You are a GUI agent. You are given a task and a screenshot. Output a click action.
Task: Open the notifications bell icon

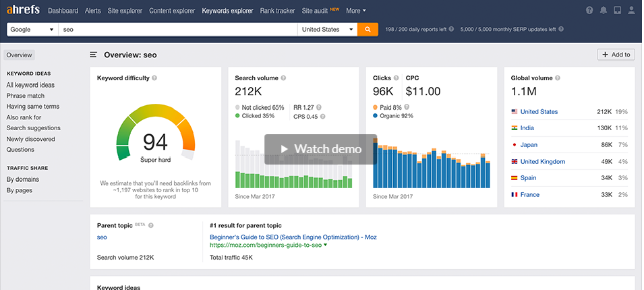(x=604, y=11)
